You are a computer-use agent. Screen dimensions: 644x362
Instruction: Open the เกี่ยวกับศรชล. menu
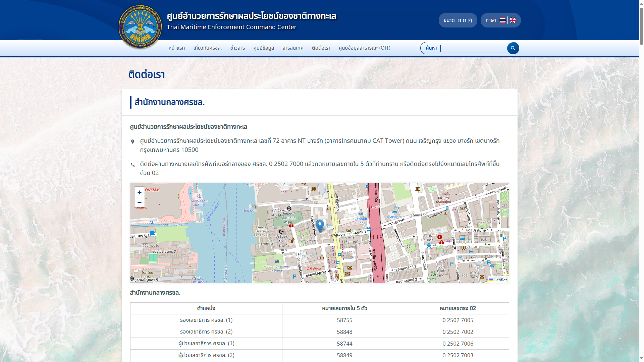[x=208, y=48]
